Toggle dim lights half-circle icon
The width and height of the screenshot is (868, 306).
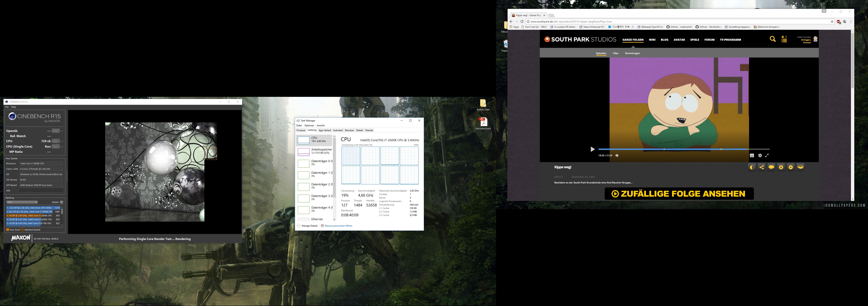tap(752, 167)
